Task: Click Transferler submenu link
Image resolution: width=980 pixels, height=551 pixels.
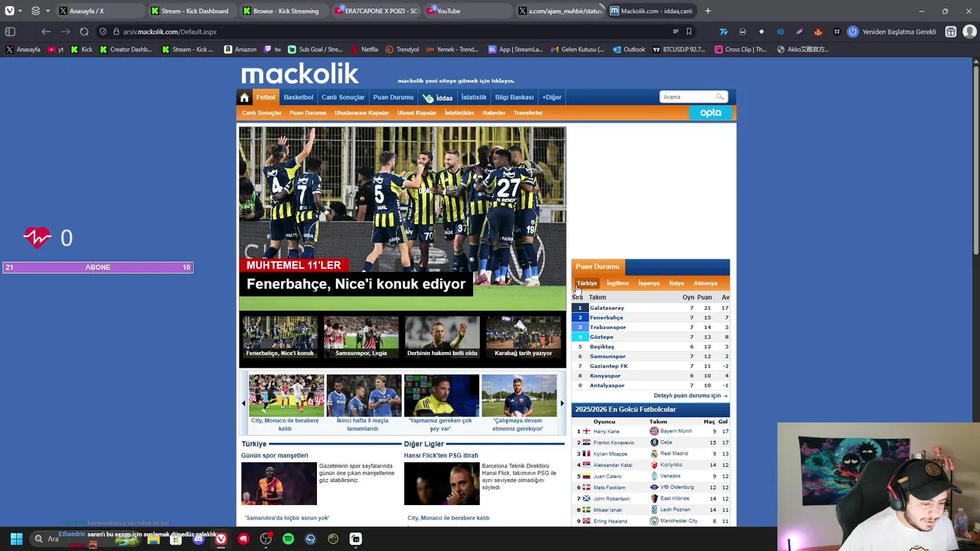Action: click(x=528, y=112)
